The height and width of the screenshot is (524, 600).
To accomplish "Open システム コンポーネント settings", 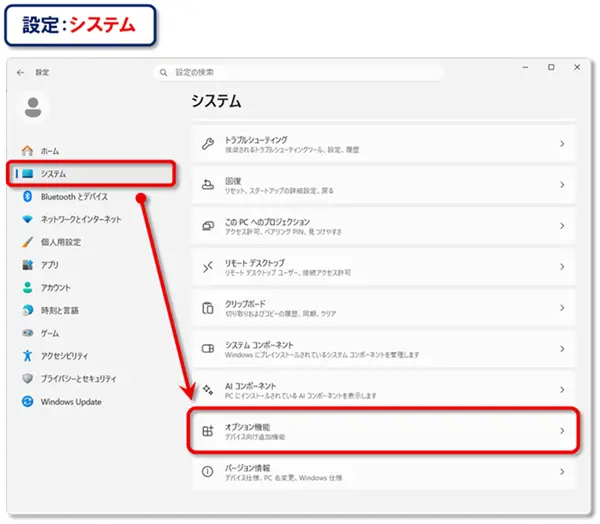I will [384, 349].
